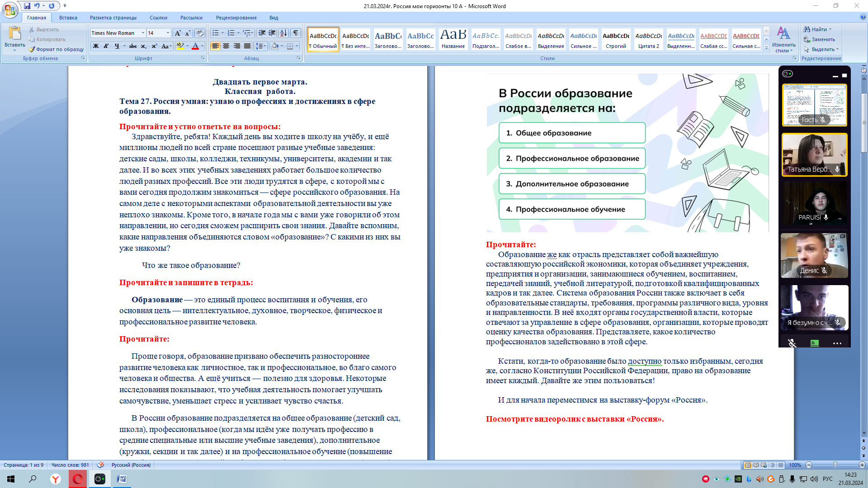This screenshot has height=488, width=868.
Task: Undo the last action in quick access
Action: 37,6
